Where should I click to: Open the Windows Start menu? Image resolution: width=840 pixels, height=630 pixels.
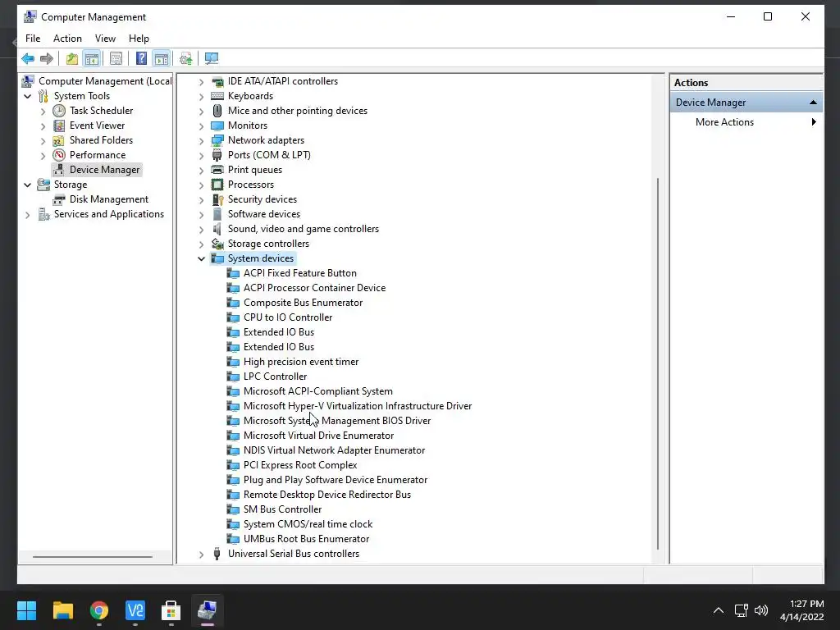pos(26,610)
